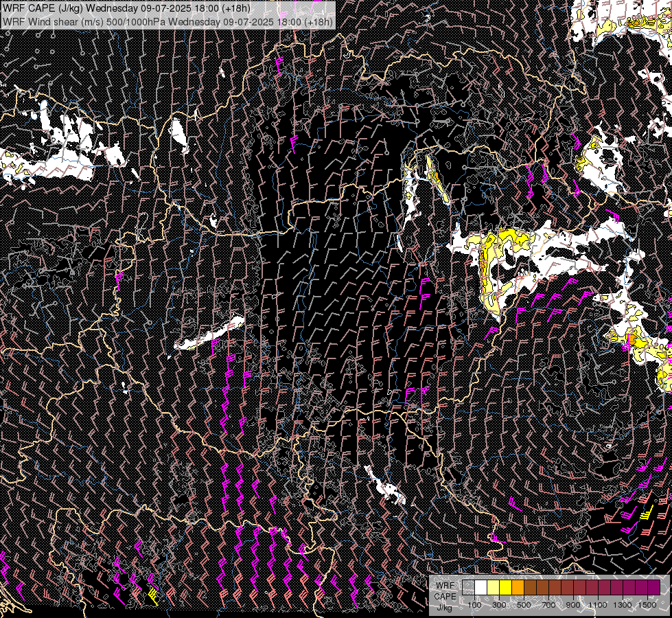Click the legend value 1100
This screenshot has height=618, width=672.
coord(597,605)
